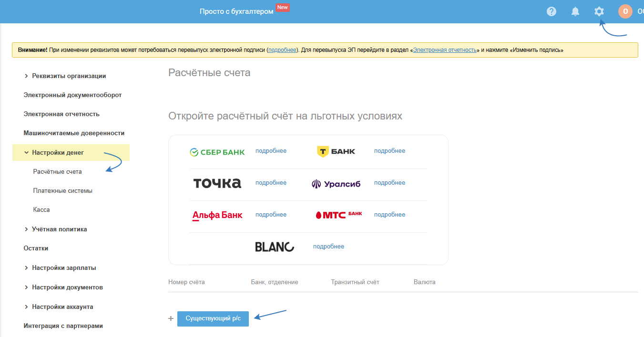Click the BLANC bank logo

click(275, 247)
